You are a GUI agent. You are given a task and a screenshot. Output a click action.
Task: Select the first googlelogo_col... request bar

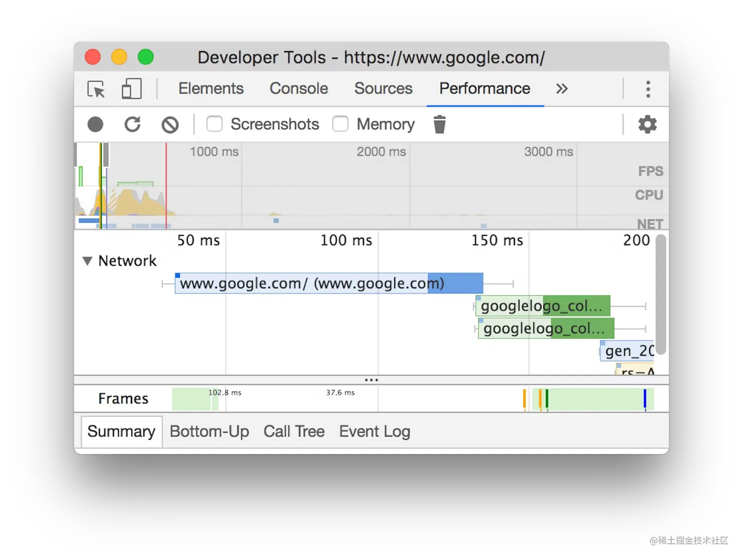tap(543, 306)
